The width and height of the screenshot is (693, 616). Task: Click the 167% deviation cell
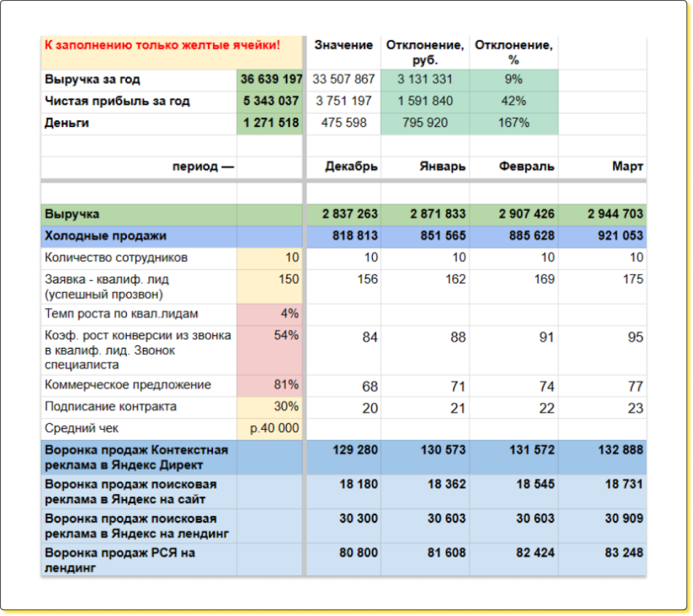click(x=514, y=123)
